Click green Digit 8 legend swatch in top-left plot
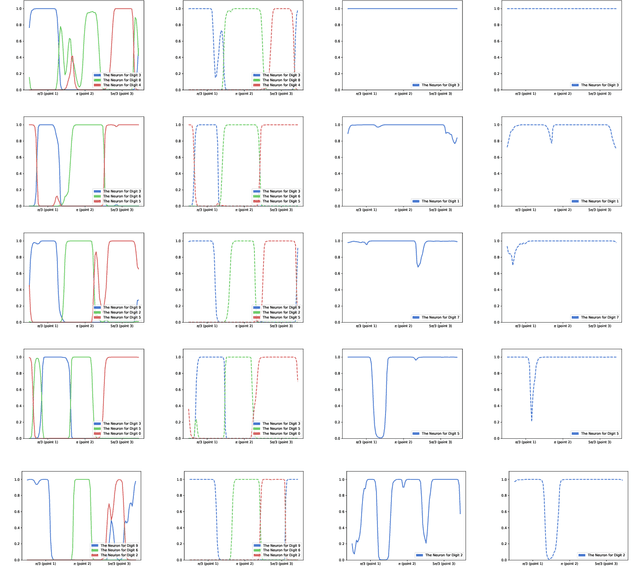Image resolution: width=640 pixels, height=581 pixels. [97, 80]
